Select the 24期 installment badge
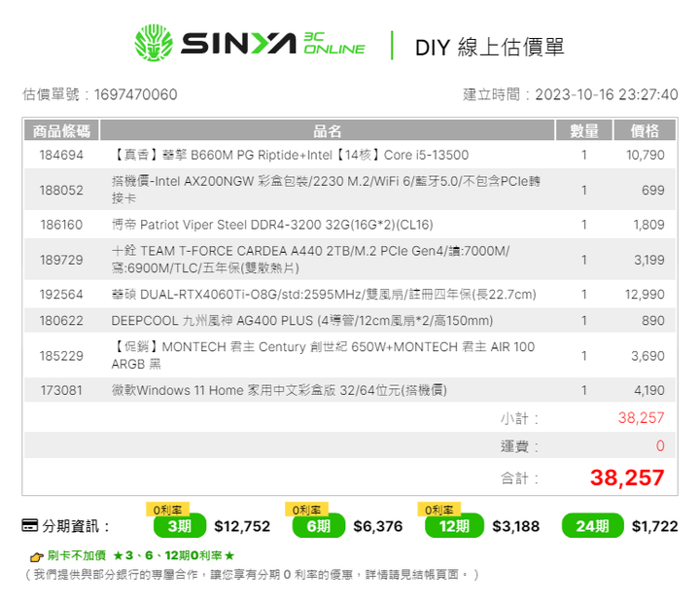700x603 pixels. tap(592, 526)
